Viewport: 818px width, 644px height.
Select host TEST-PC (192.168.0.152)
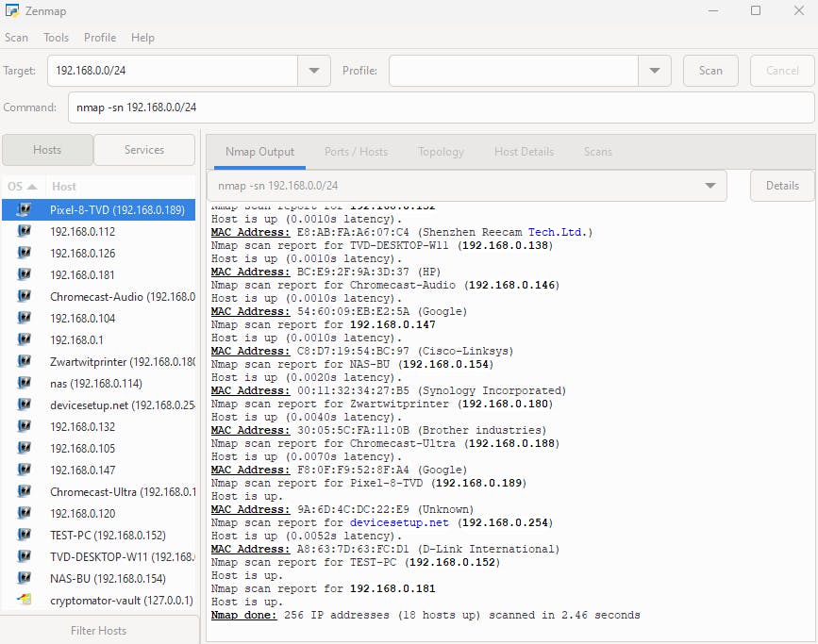point(99,535)
